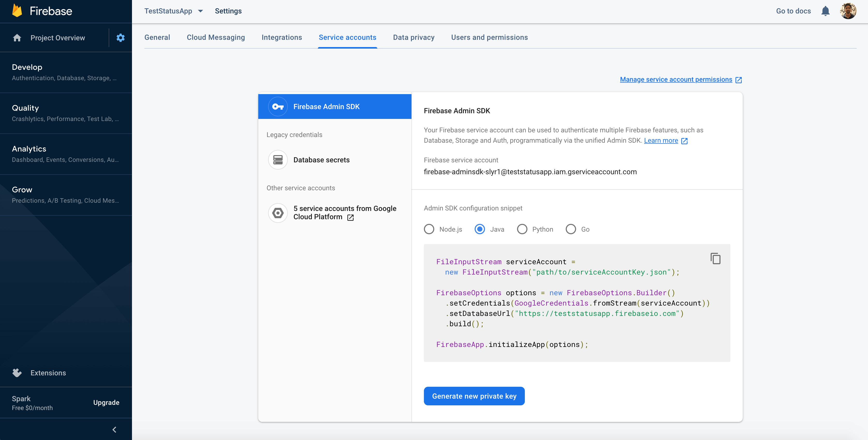Click the setDatabaseUrl line in the code snippet
The height and width of the screenshot is (440, 868).
(565, 313)
